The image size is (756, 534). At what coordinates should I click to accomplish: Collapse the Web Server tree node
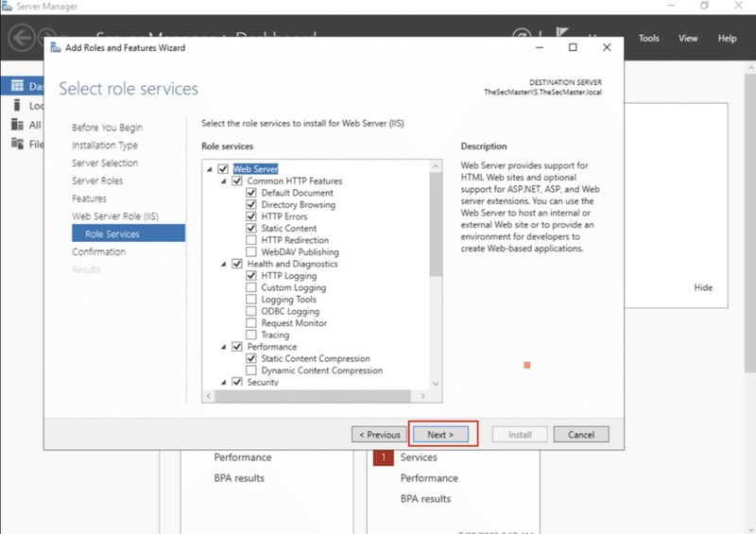pos(209,169)
